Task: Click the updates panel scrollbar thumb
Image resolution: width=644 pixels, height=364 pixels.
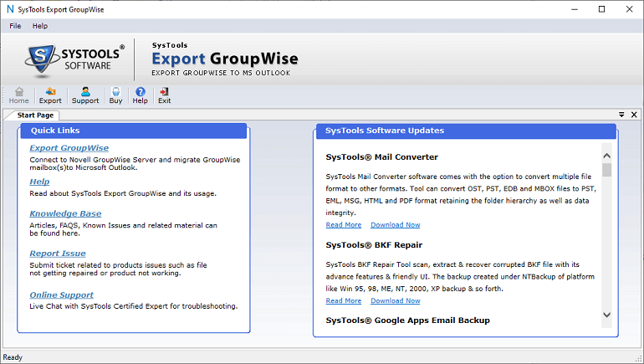Action: [x=606, y=170]
